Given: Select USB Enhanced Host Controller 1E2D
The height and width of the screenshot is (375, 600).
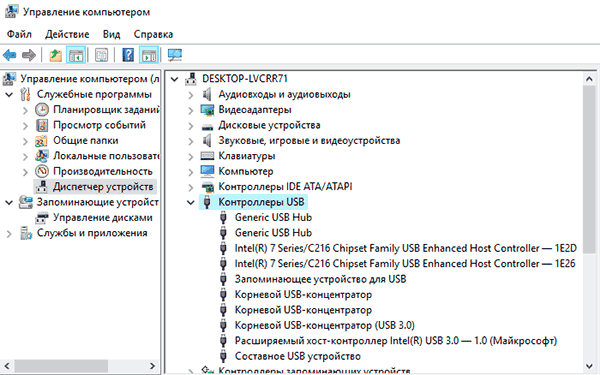Looking at the screenshot, I should tap(406, 248).
